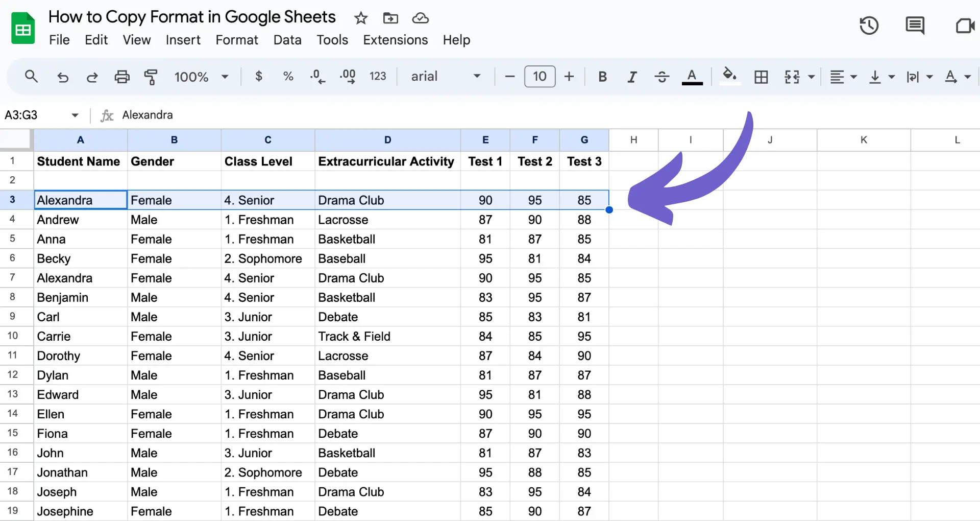The height and width of the screenshot is (521, 980).
Task: Click the redo arrow icon
Action: click(x=92, y=77)
